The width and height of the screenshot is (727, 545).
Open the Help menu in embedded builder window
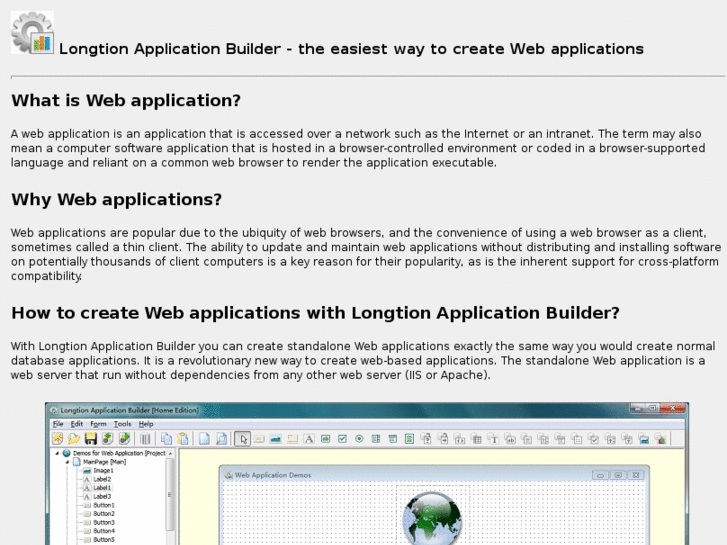(146, 424)
